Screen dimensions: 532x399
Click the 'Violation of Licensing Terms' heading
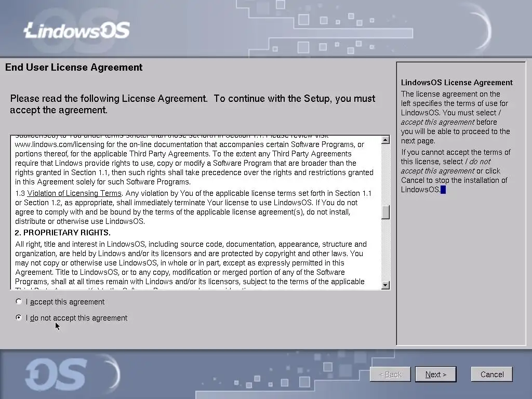click(x=74, y=193)
